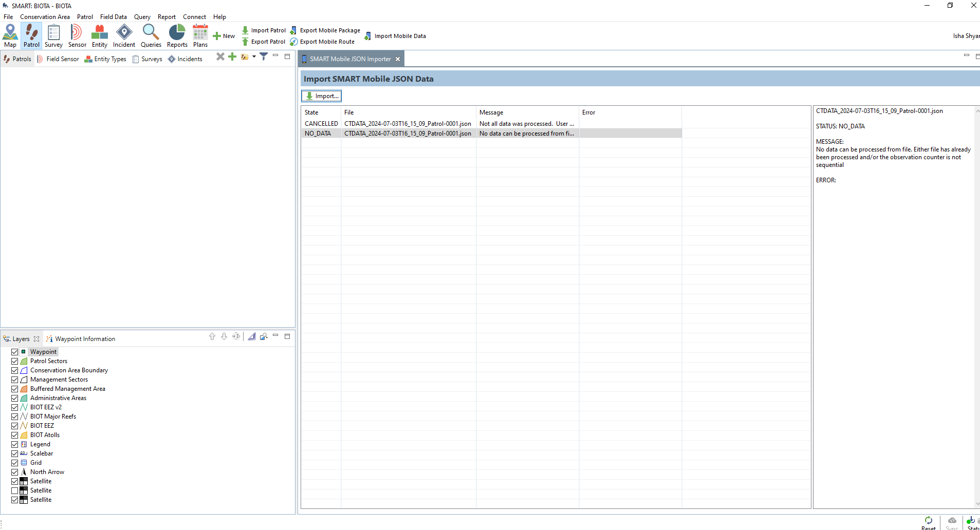Enable the unchecked Satellite layer
980x530 pixels.
coord(15,490)
